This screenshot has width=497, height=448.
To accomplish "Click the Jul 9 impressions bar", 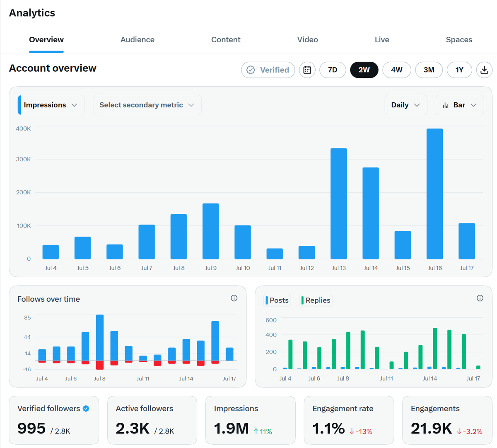I will (x=211, y=231).
